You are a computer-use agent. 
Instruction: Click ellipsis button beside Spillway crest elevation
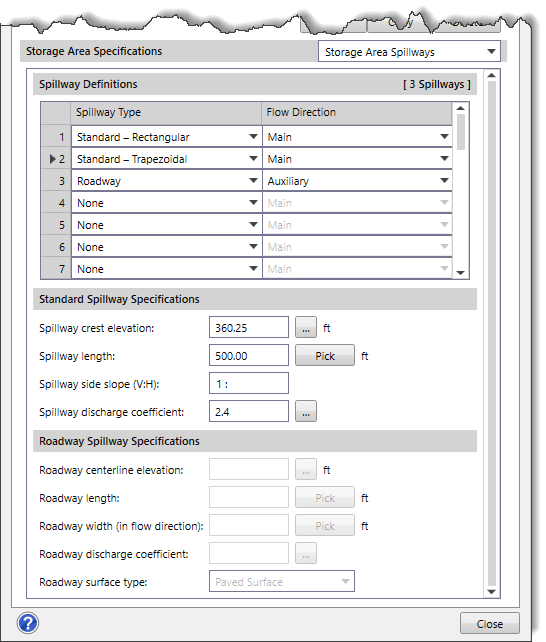306,328
